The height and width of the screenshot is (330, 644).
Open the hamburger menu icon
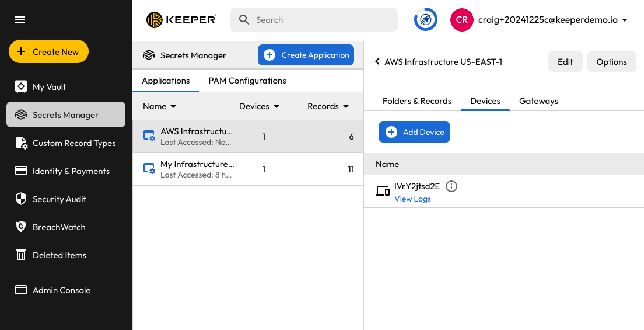tap(20, 20)
